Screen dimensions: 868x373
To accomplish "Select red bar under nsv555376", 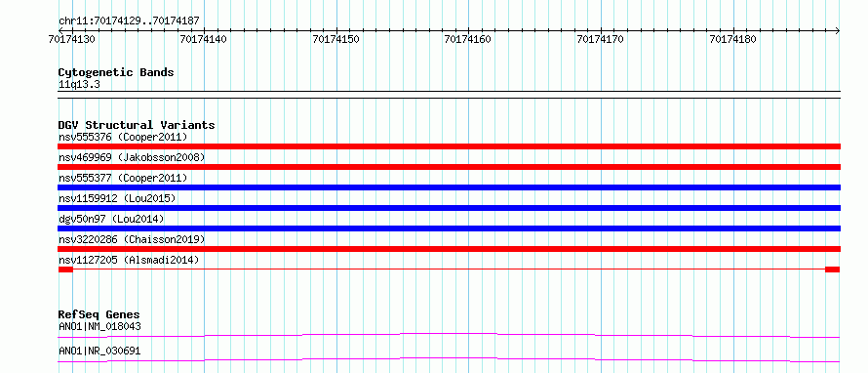I will click(x=449, y=146).
